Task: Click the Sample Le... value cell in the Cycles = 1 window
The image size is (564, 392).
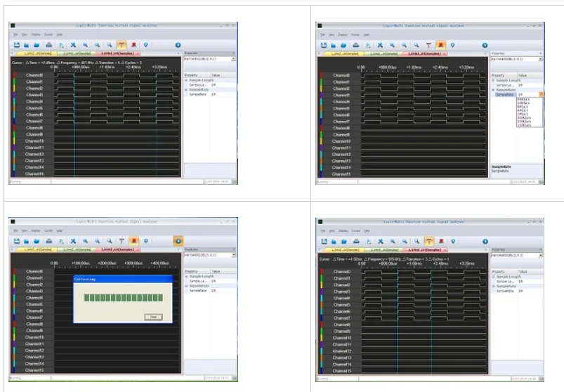Action: [530, 281]
